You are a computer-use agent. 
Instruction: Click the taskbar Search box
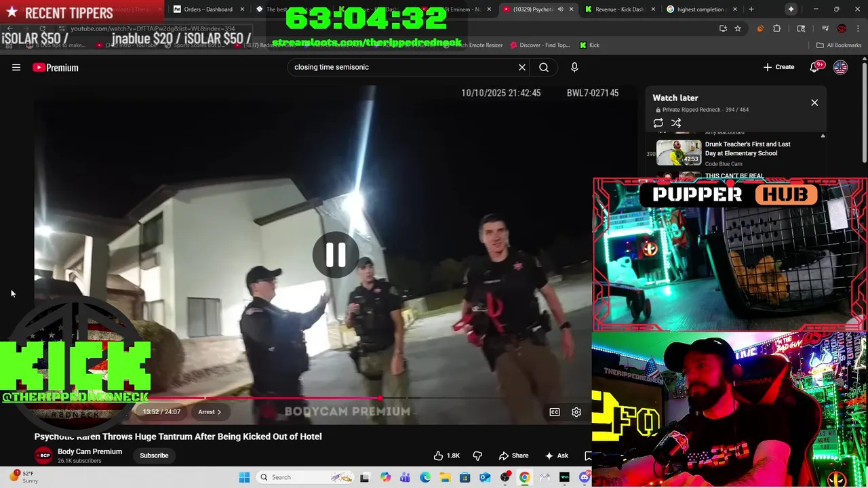pos(304,477)
